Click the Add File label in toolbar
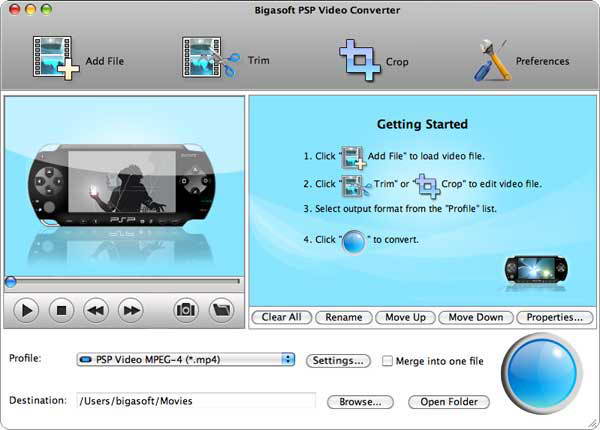 coord(105,61)
